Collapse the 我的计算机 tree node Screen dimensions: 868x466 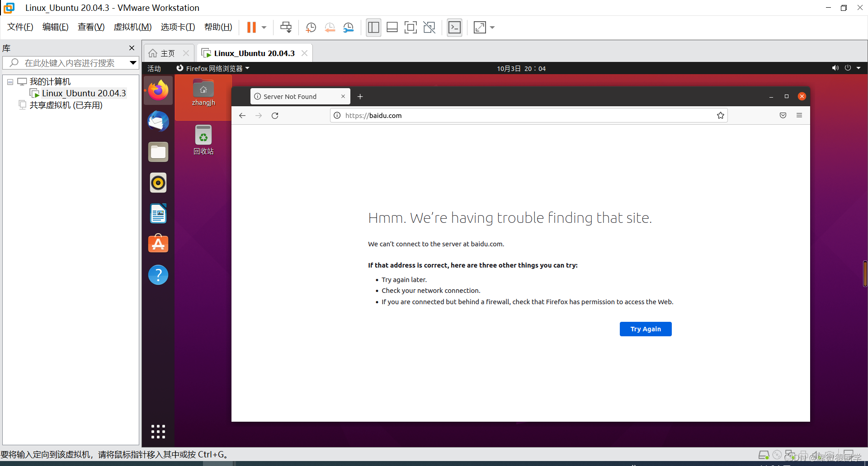(x=10, y=82)
